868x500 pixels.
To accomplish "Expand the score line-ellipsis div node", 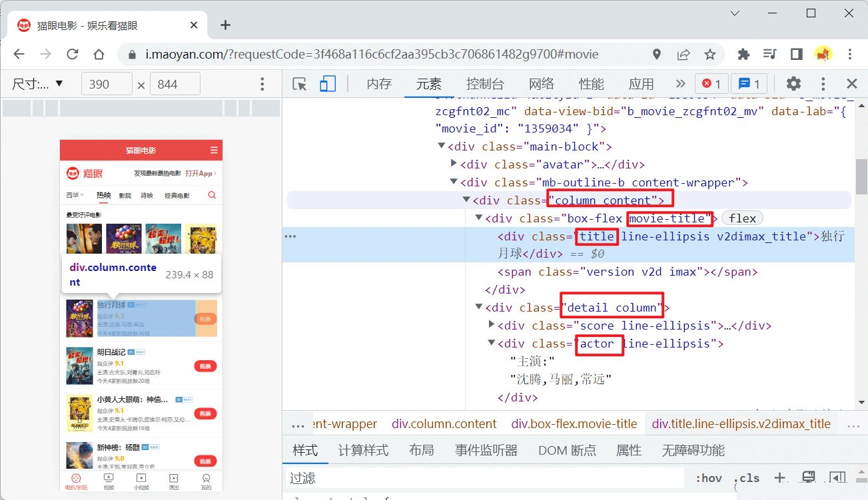I will [x=492, y=325].
